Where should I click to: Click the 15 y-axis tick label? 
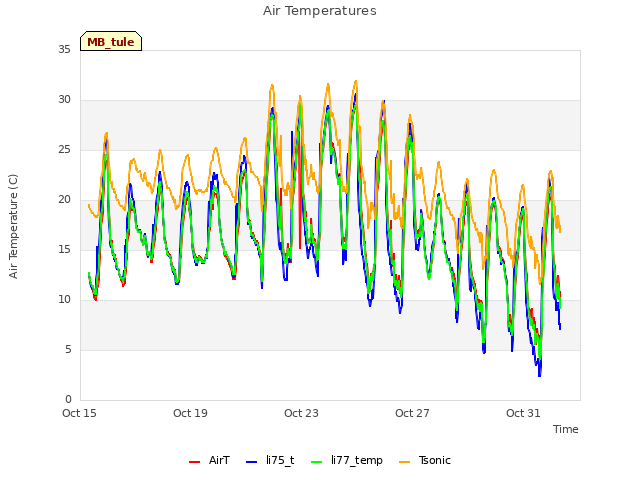64,250
